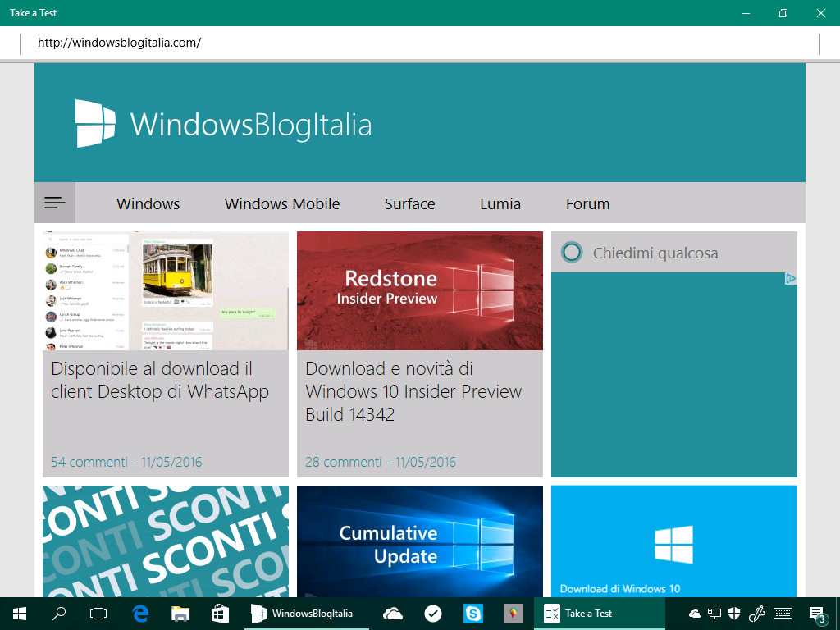Open Skype from taskbar

tap(473, 614)
